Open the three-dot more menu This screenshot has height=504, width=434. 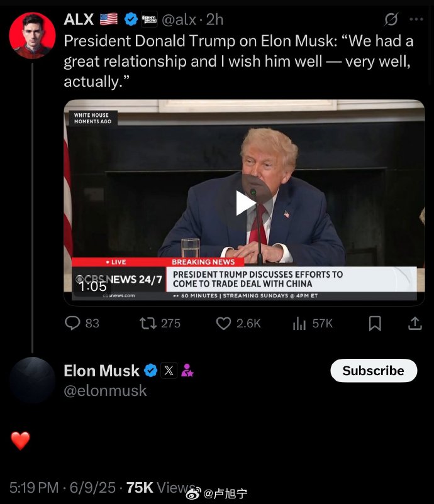click(416, 19)
